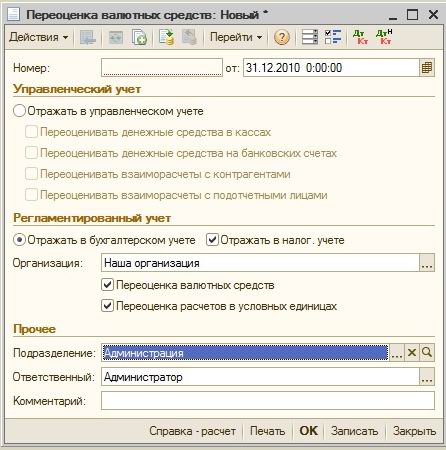Open the help question mark icon
Viewport: 446px width, 450px height.
pos(282,37)
